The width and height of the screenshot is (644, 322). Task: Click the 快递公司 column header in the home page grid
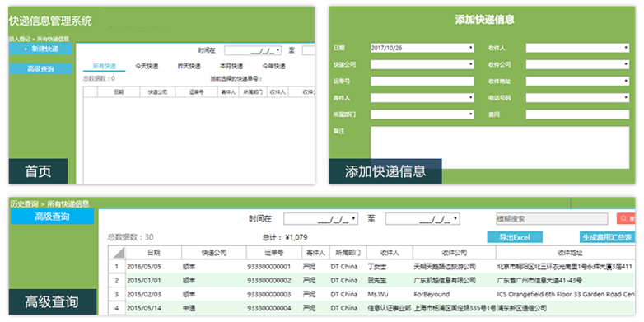click(158, 92)
